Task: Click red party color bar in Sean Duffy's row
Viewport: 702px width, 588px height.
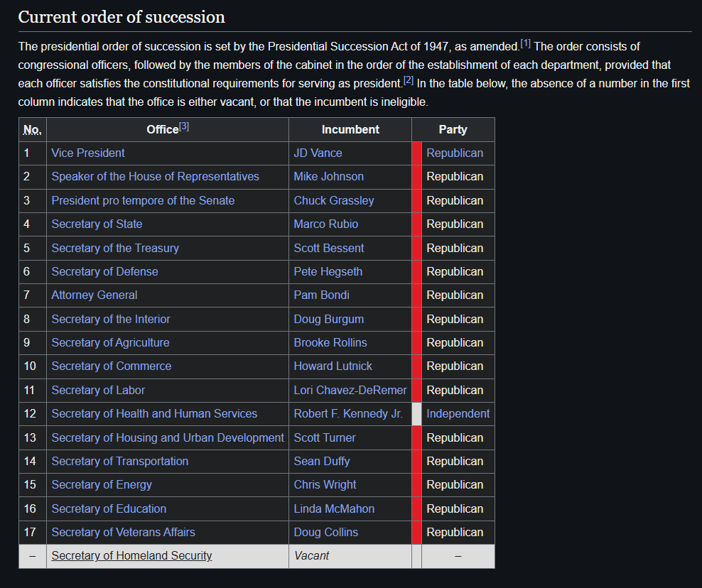Action: (x=416, y=462)
